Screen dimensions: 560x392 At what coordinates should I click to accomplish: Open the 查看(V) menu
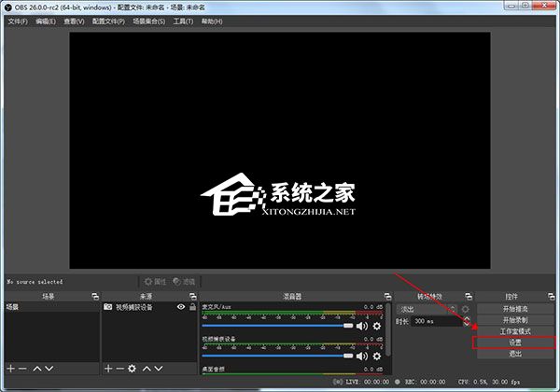click(74, 21)
